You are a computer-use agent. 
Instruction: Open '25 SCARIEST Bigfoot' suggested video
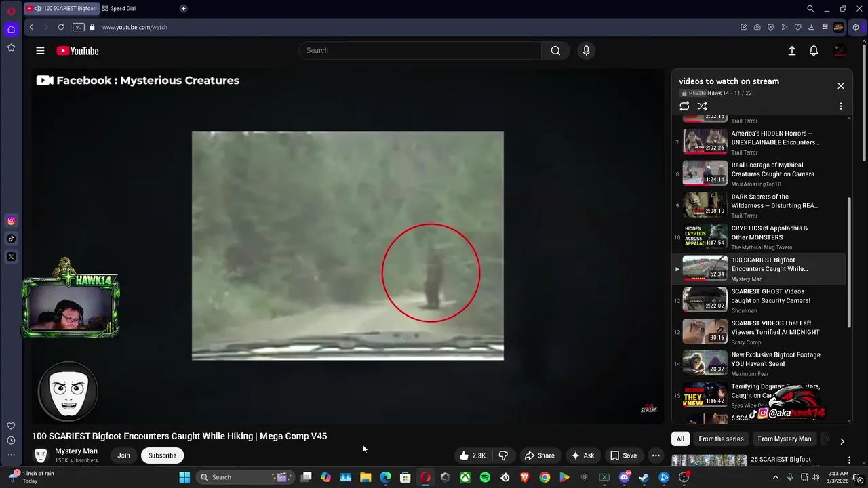(x=781, y=460)
